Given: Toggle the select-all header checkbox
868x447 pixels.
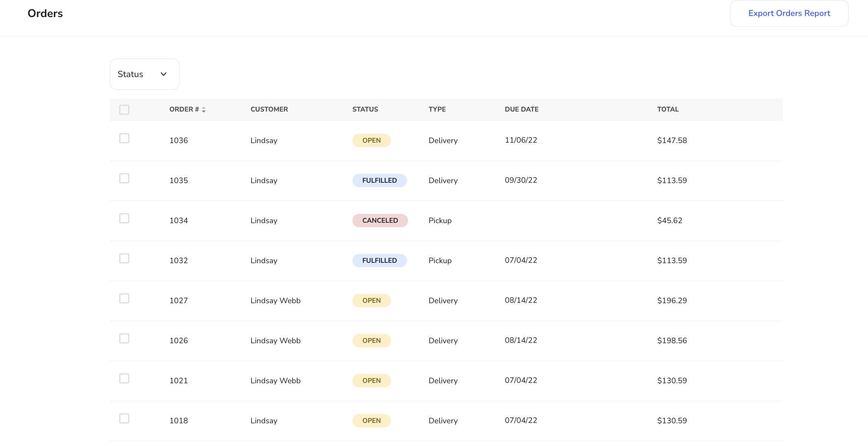Looking at the screenshot, I should pos(124,110).
